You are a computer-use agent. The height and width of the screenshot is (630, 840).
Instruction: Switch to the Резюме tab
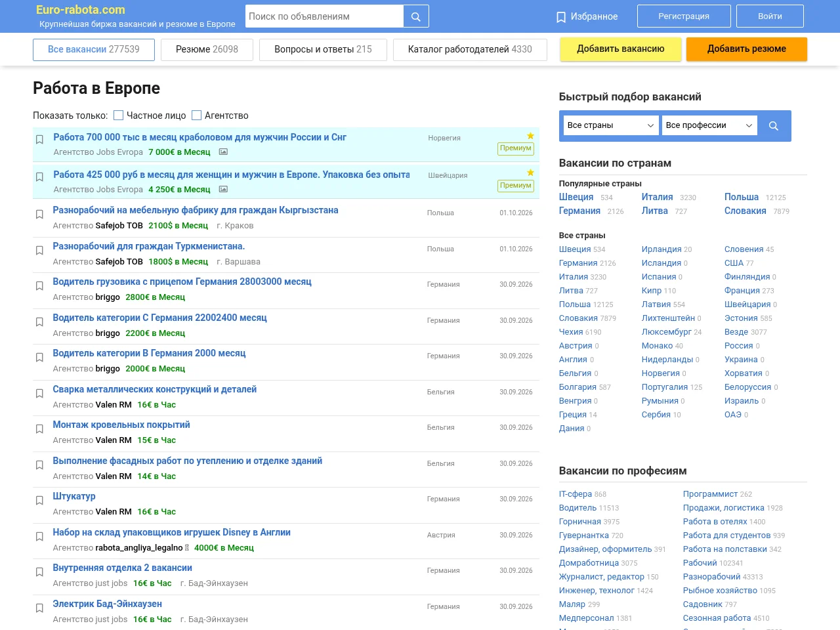pos(207,49)
